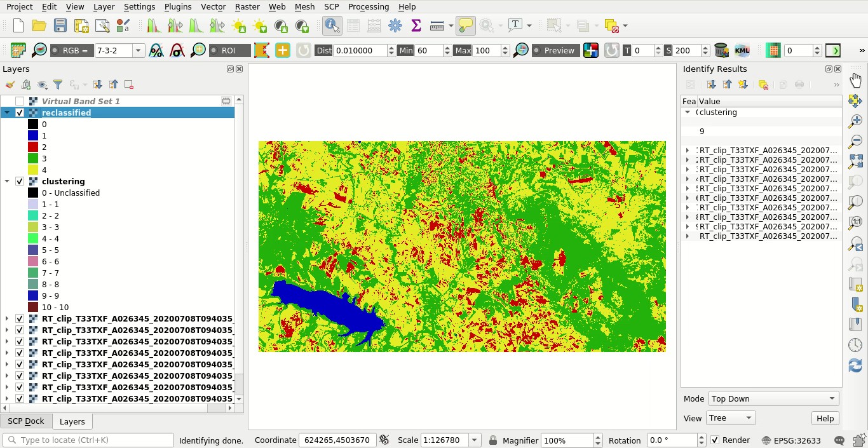Enable the Virtual Band Set 1 layer

pos(20,101)
